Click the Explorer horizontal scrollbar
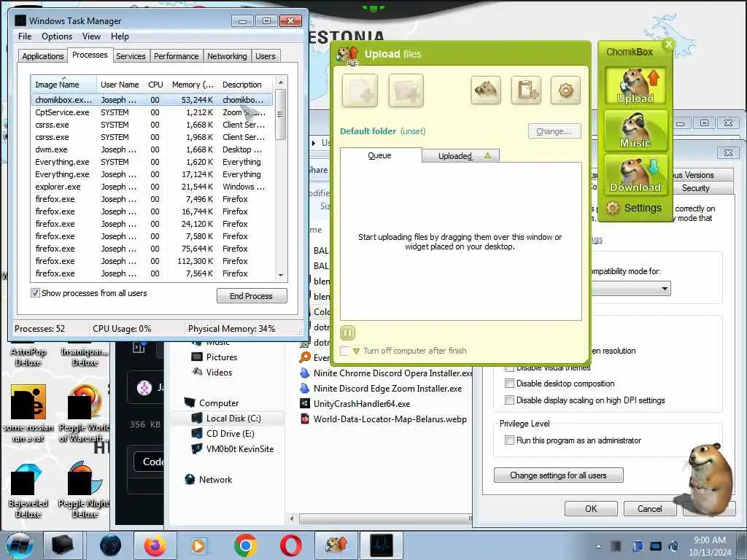Viewport: 747px width, 560px height. tap(384, 518)
